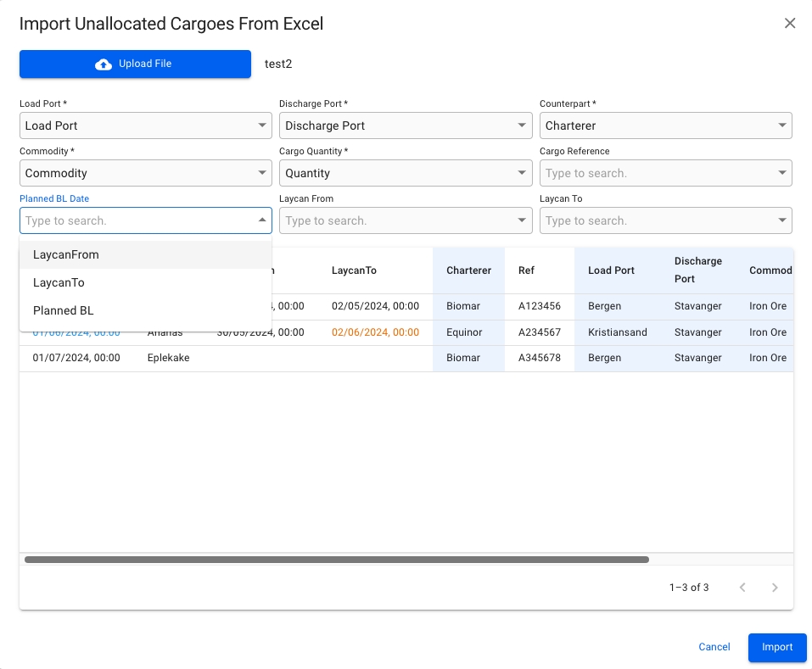Open the Laycan To dropdown arrow

click(x=781, y=220)
